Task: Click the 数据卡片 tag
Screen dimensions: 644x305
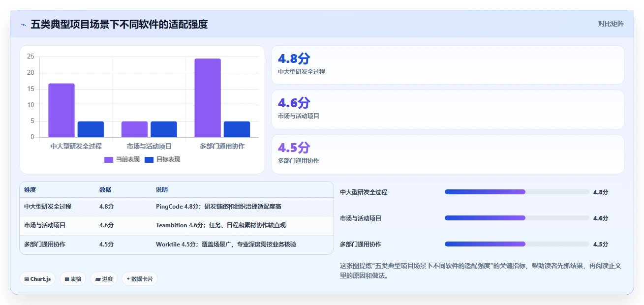Action: [x=140, y=279]
